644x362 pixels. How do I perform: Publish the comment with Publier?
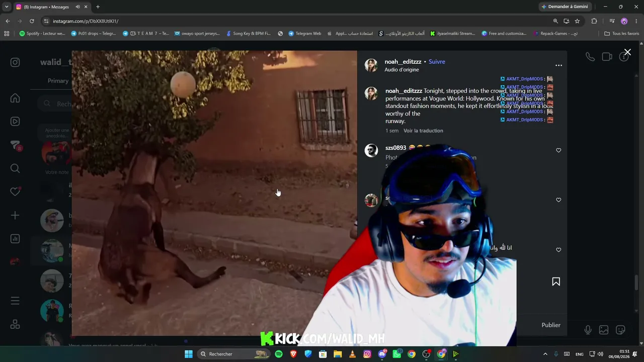tap(551, 325)
